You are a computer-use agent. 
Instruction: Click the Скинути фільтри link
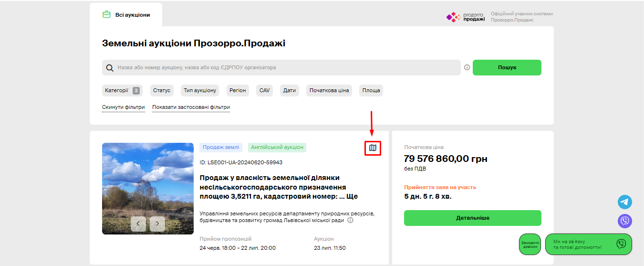tap(124, 107)
